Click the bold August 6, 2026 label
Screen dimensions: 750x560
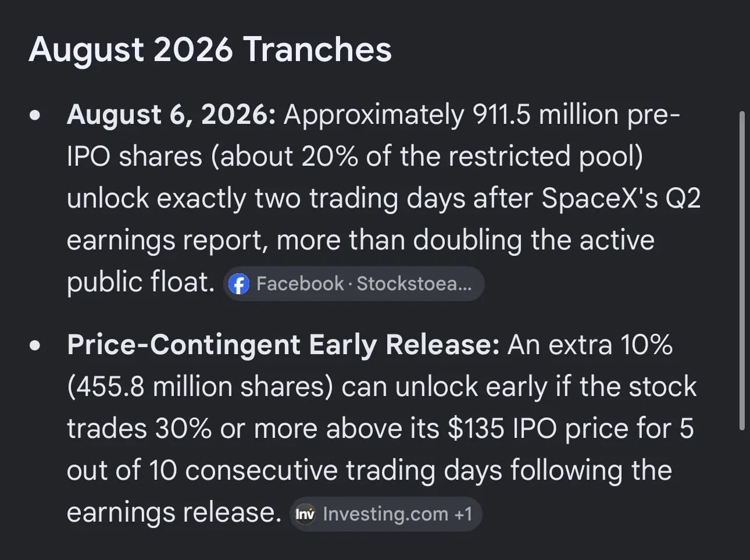pyautogui.click(x=171, y=115)
